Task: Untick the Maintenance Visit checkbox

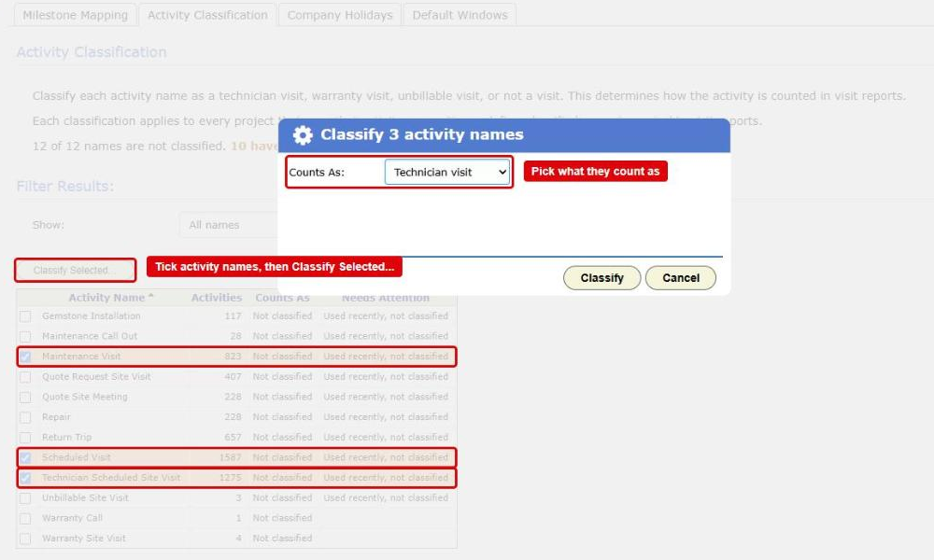Action: coord(25,357)
